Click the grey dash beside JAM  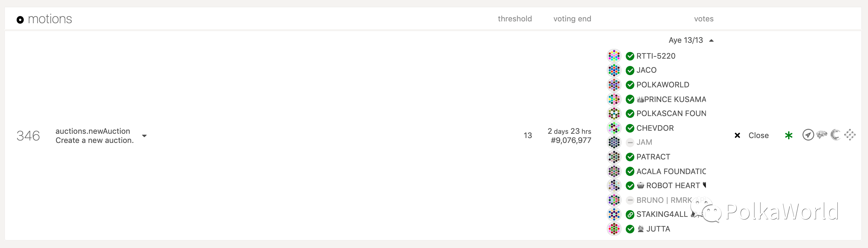[630, 142]
